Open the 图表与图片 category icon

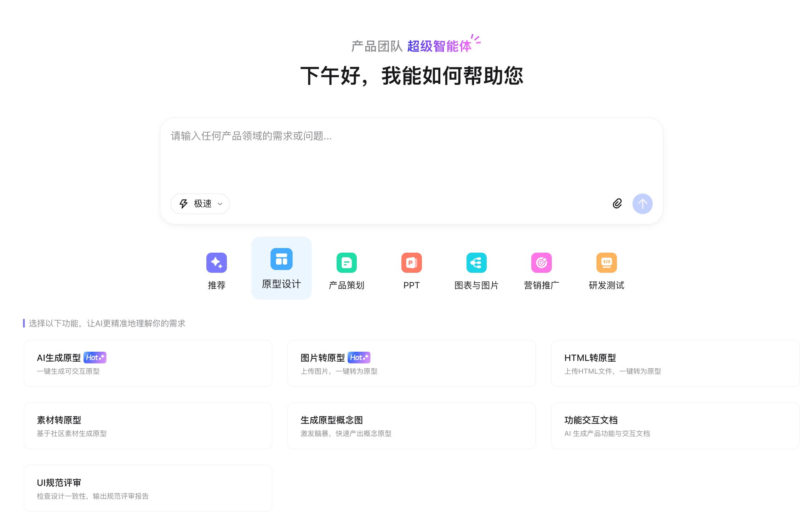click(476, 263)
